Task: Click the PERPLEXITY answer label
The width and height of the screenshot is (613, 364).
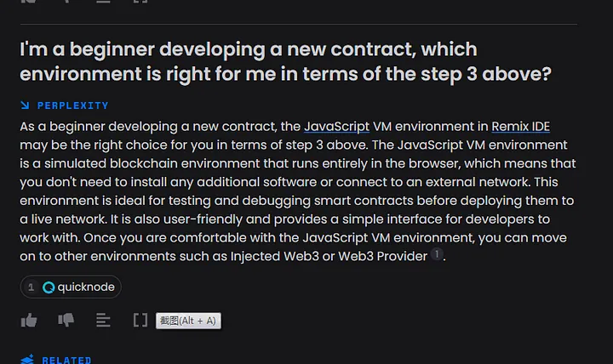Action: (x=72, y=105)
